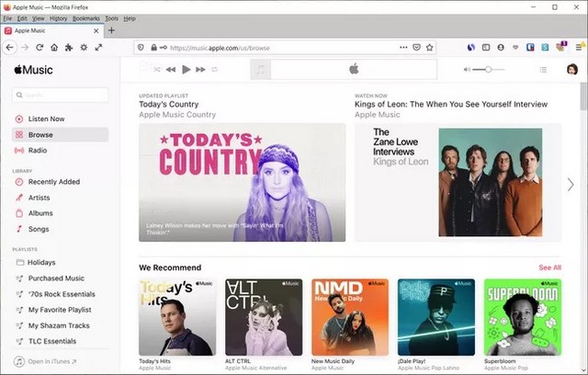Skip to the next track
The height and width of the screenshot is (375, 588).
[x=201, y=69]
